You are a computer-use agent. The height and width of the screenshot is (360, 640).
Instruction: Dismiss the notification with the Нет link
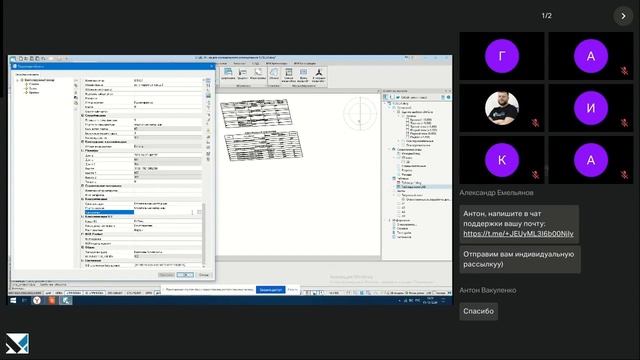point(292,289)
